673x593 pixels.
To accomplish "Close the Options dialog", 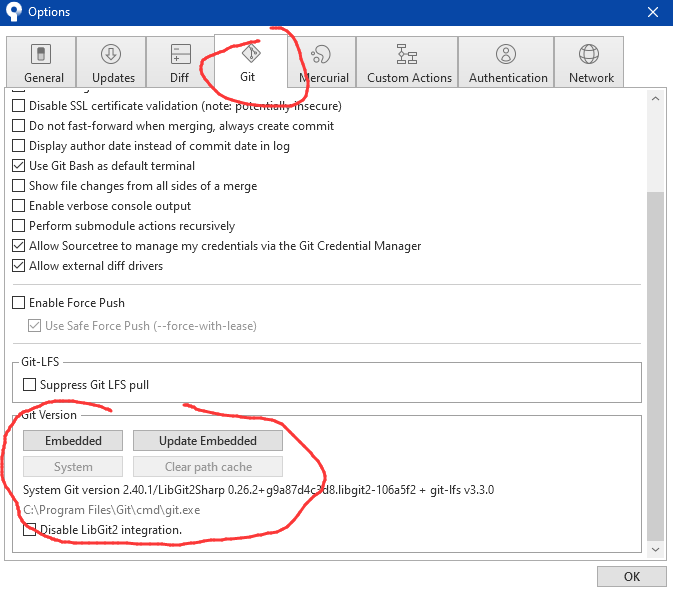I will tap(653, 12).
